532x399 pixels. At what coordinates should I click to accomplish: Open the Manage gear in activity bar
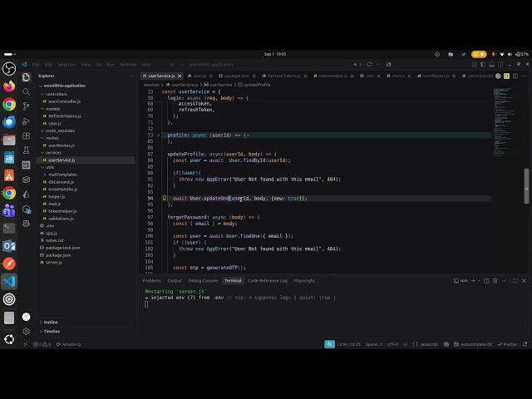pyautogui.click(x=26, y=331)
